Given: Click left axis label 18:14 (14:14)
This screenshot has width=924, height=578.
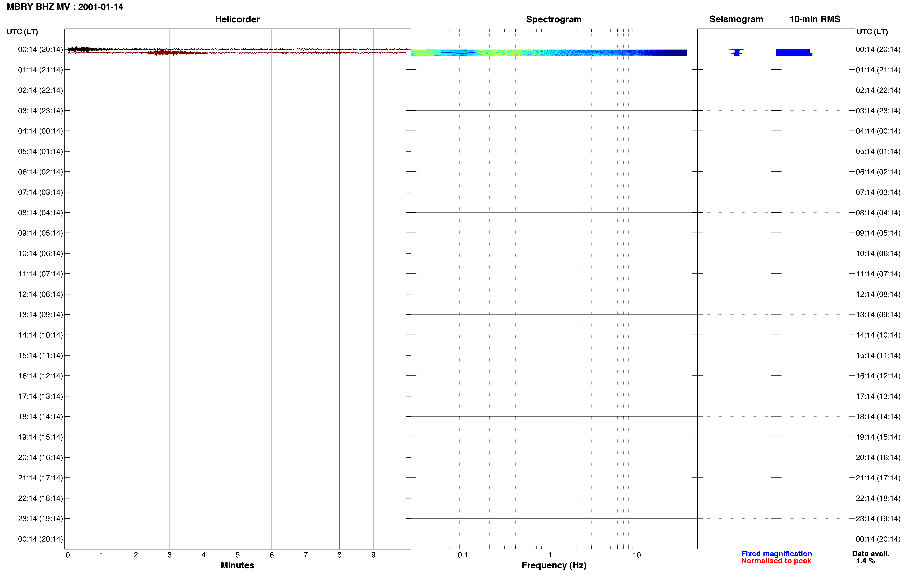Looking at the screenshot, I should (40, 416).
